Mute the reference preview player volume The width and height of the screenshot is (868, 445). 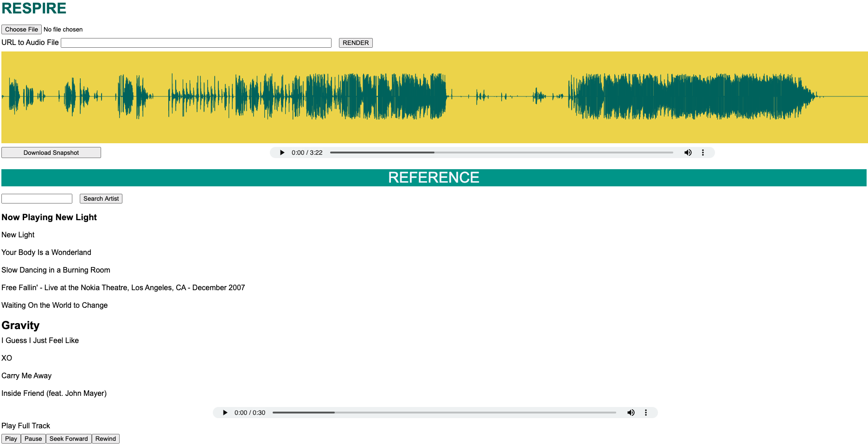click(x=631, y=413)
